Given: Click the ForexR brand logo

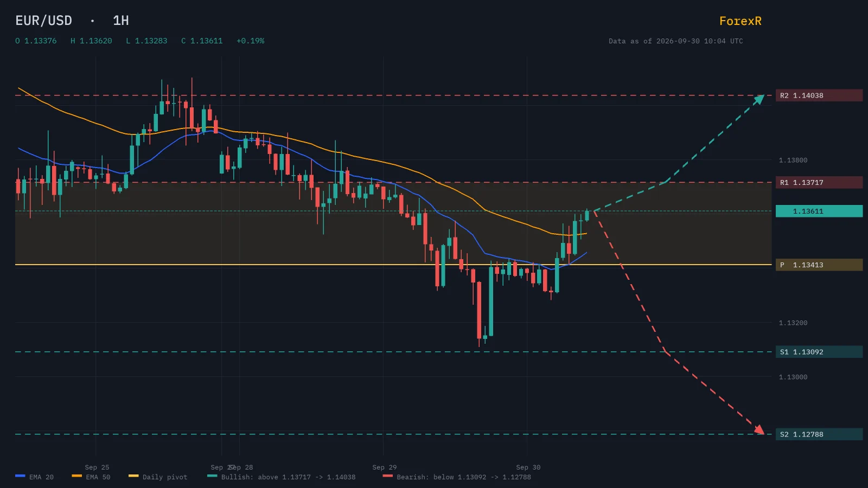Looking at the screenshot, I should (740, 21).
